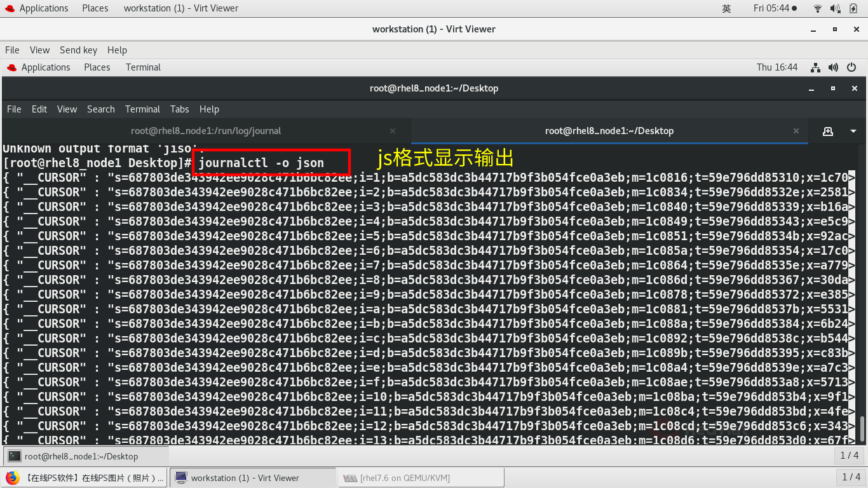Open Virt Viewer View menu
This screenshot has width=868, height=488.
pos(39,50)
